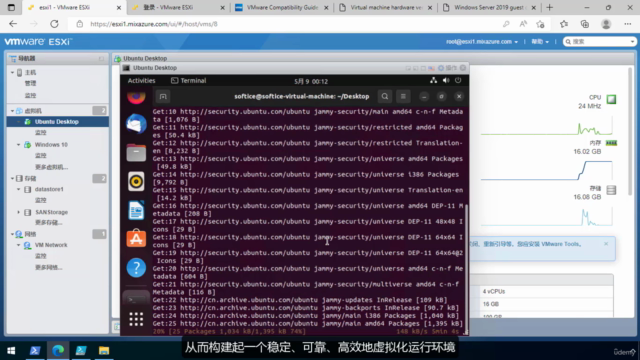Screen dimensions: 640x360
Task: Collapse the 存储 tree node
Action: coord(12,178)
